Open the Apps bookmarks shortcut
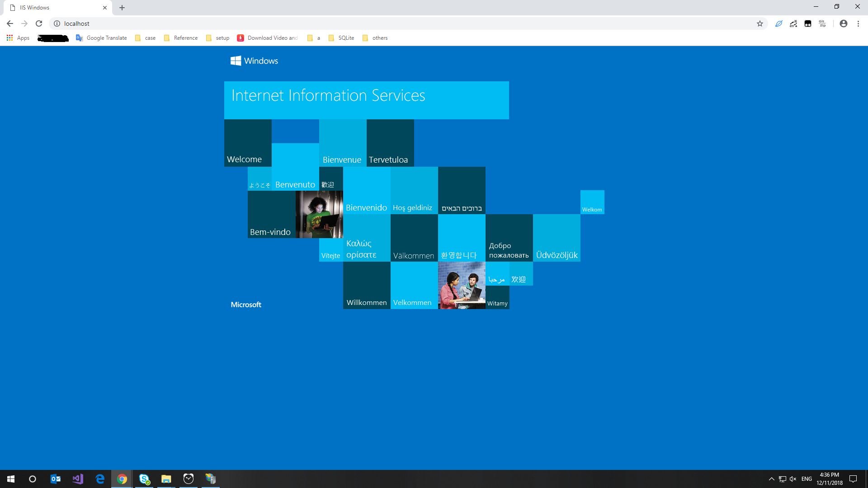Screen dimensions: 868x488 18,38
